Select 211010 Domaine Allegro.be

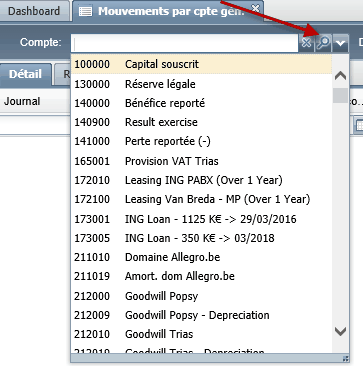(201, 257)
